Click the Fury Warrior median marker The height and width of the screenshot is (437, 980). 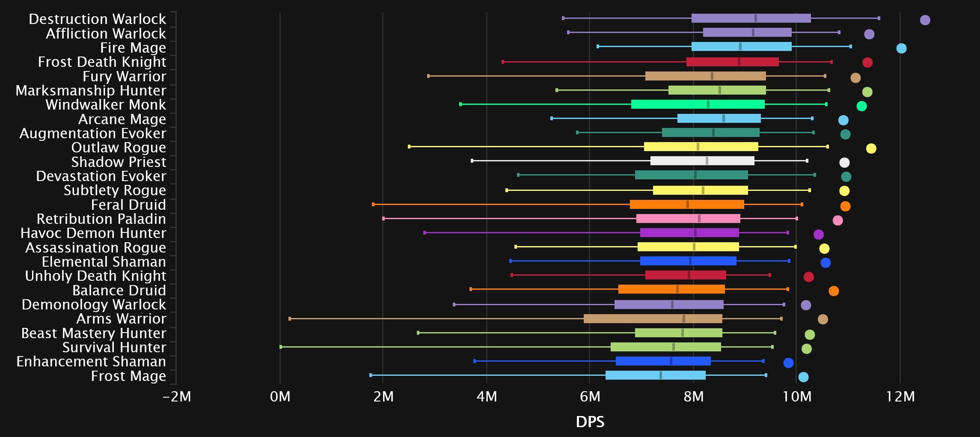(x=712, y=76)
